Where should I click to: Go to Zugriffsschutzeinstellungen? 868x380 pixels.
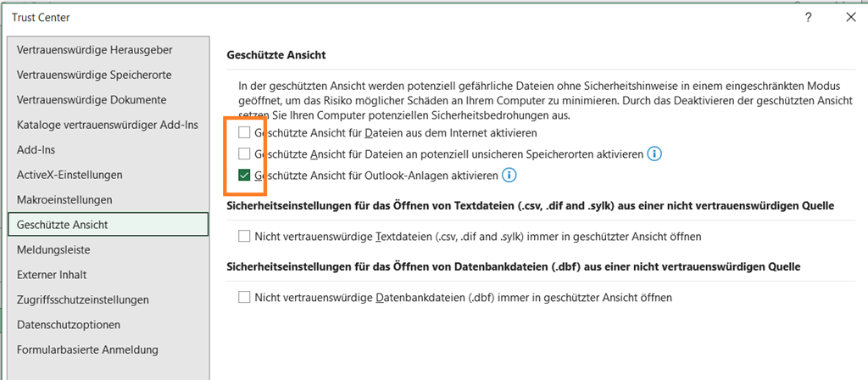(83, 299)
